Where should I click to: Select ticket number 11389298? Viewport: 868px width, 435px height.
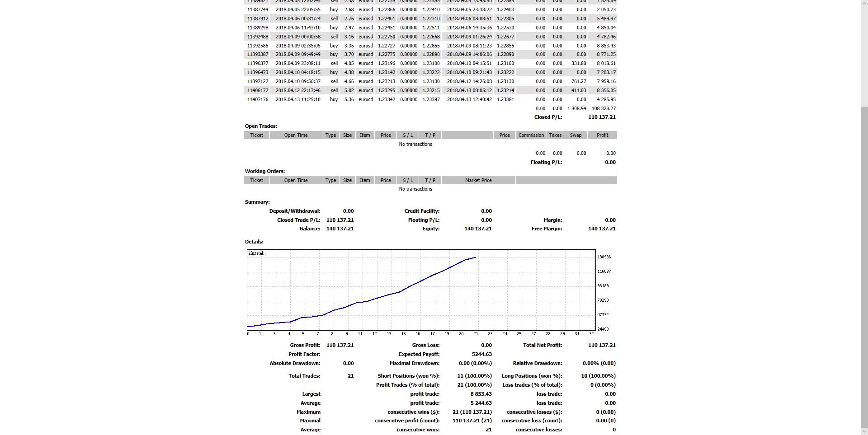point(258,28)
